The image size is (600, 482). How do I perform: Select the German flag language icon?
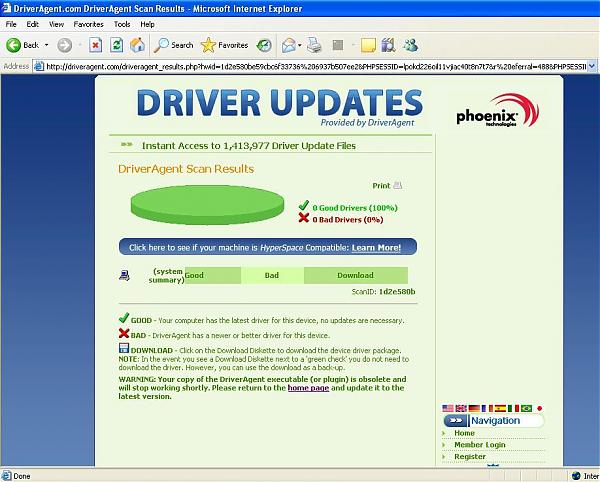(x=474, y=408)
